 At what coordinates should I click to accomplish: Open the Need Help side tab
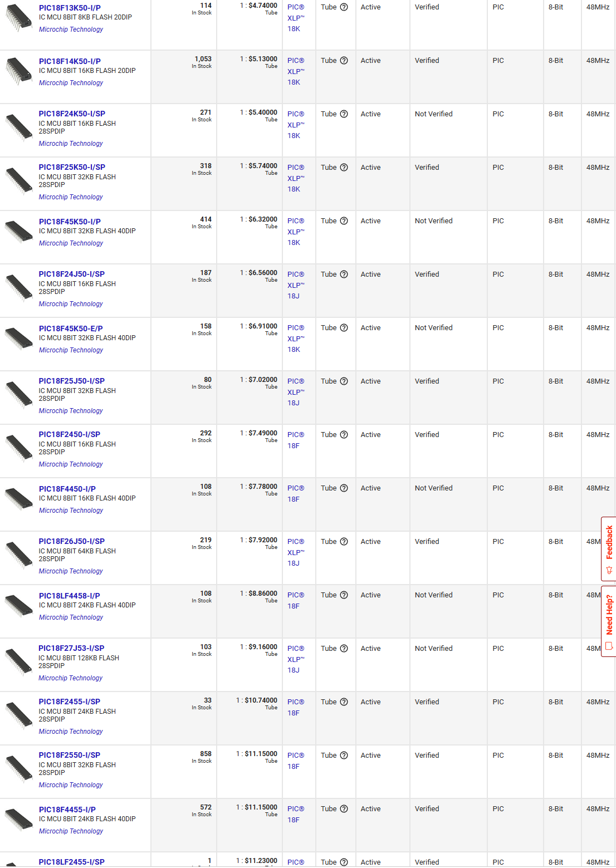click(x=609, y=621)
